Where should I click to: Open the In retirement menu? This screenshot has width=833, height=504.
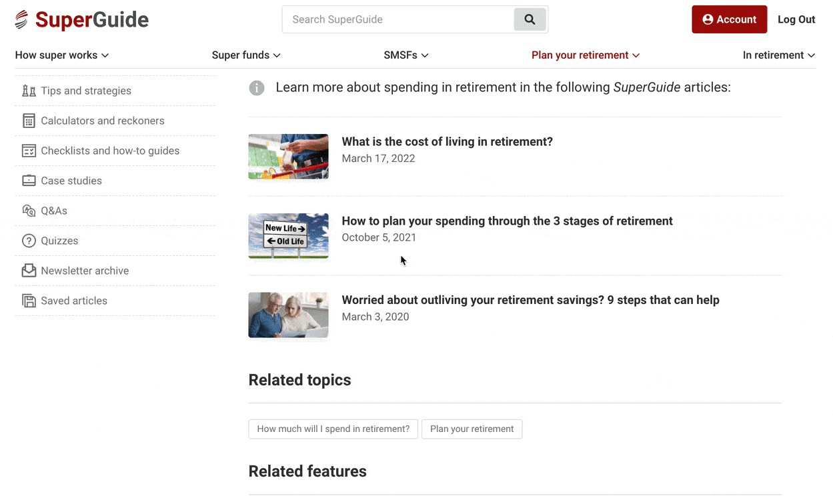click(x=778, y=55)
